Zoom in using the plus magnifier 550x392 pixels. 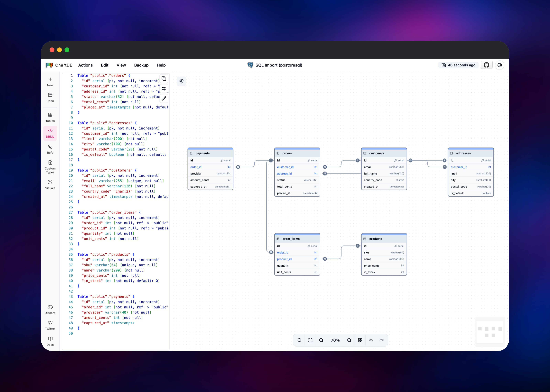tap(349, 340)
